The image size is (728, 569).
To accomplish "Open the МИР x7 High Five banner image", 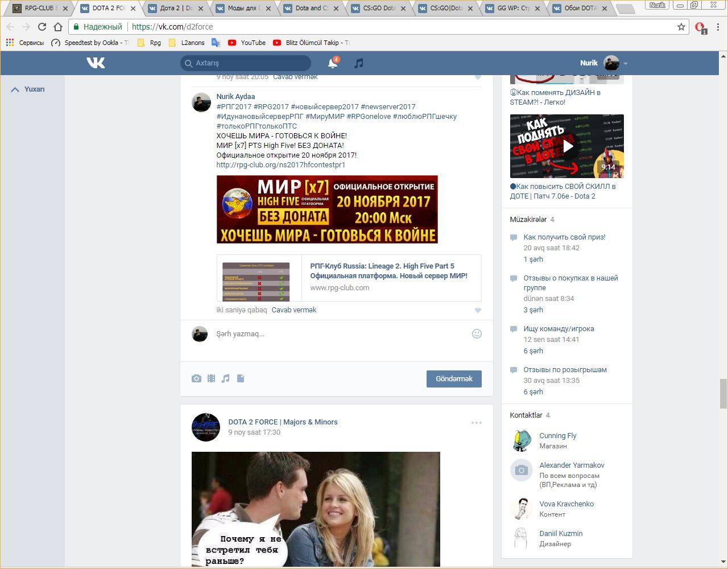I will pos(327,209).
